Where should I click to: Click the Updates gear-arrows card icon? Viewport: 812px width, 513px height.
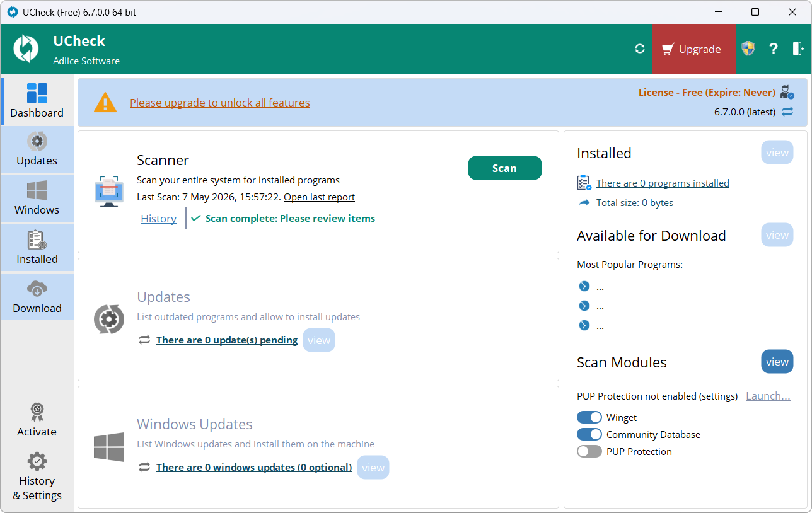(109, 319)
